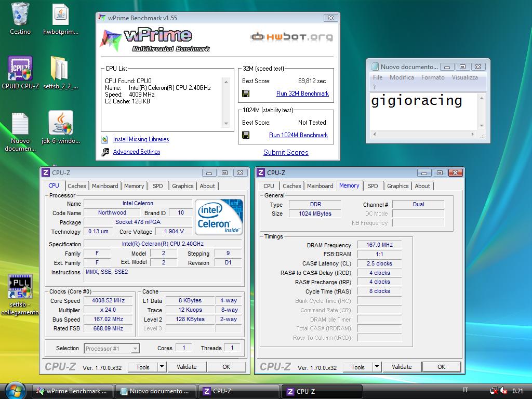Switch to Mainboard tab in left CPU-Z
Viewport: 532px width, 399px height.
(x=105, y=186)
